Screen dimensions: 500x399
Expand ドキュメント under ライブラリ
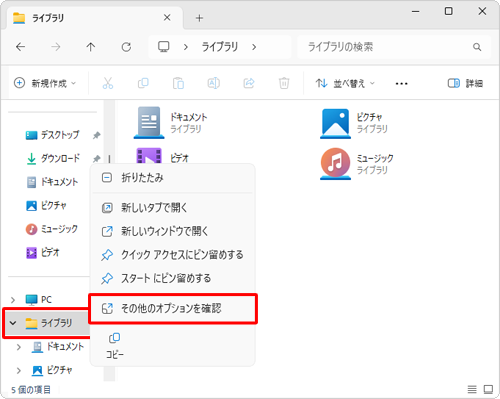point(19,347)
